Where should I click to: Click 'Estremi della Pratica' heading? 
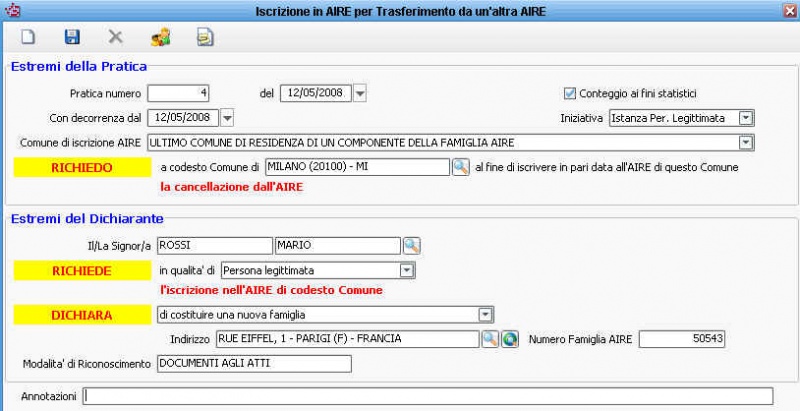pyautogui.click(x=79, y=66)
